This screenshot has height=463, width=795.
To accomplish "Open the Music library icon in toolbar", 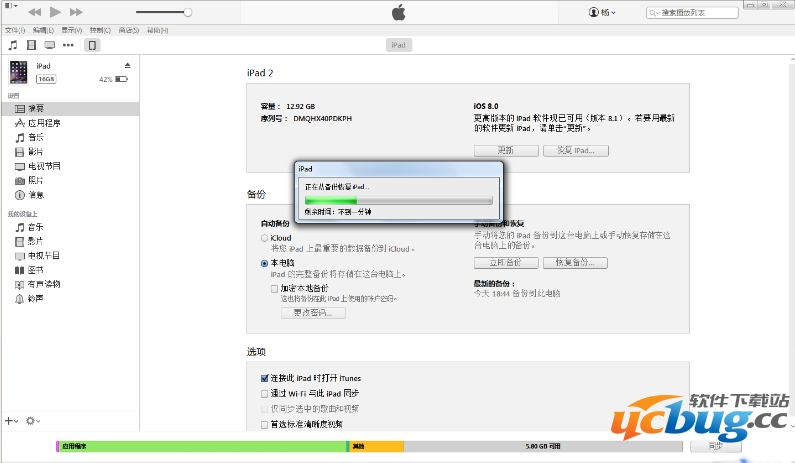I will click(x=13, y=45).
